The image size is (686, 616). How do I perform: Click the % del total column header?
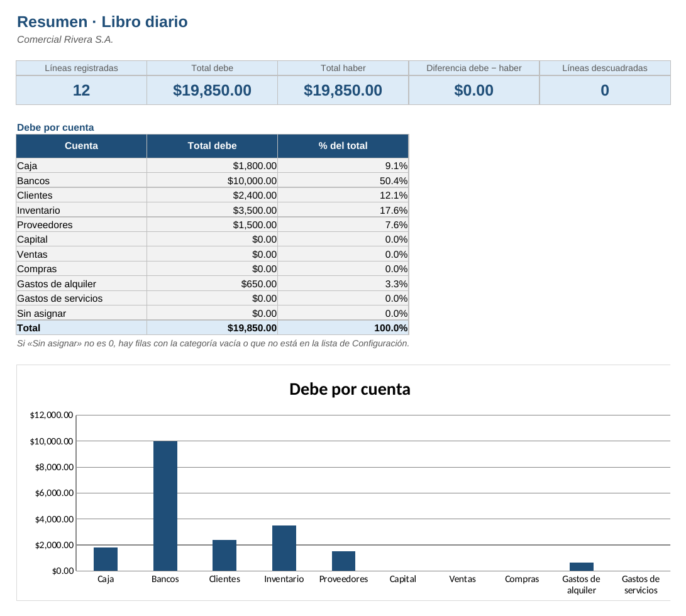coord(343,146)
